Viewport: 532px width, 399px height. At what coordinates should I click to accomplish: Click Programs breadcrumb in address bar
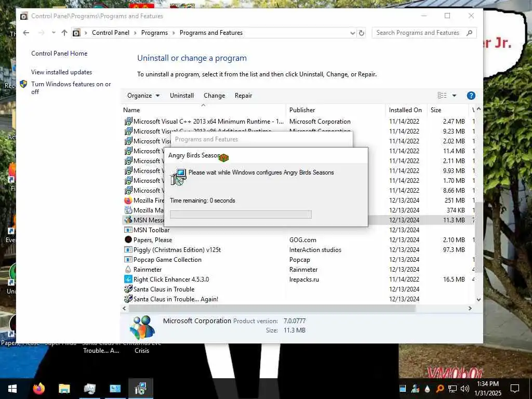click(154, 33)
